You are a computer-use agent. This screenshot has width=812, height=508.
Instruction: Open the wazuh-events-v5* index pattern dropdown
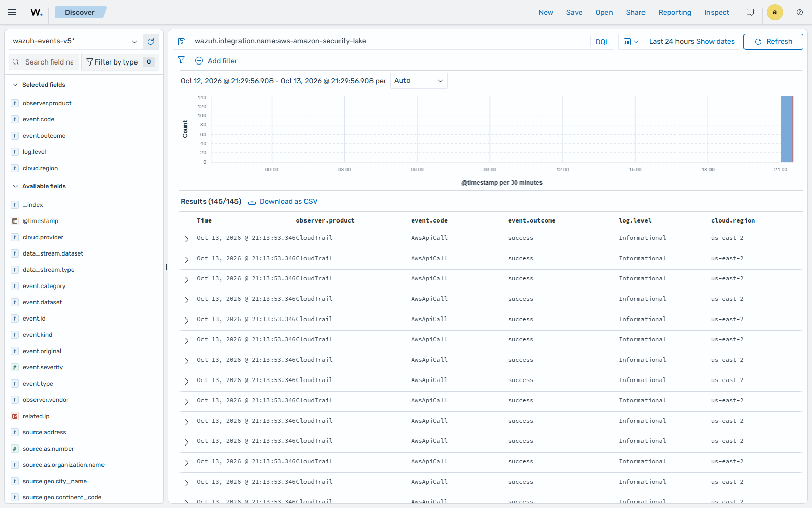(75, 42)
